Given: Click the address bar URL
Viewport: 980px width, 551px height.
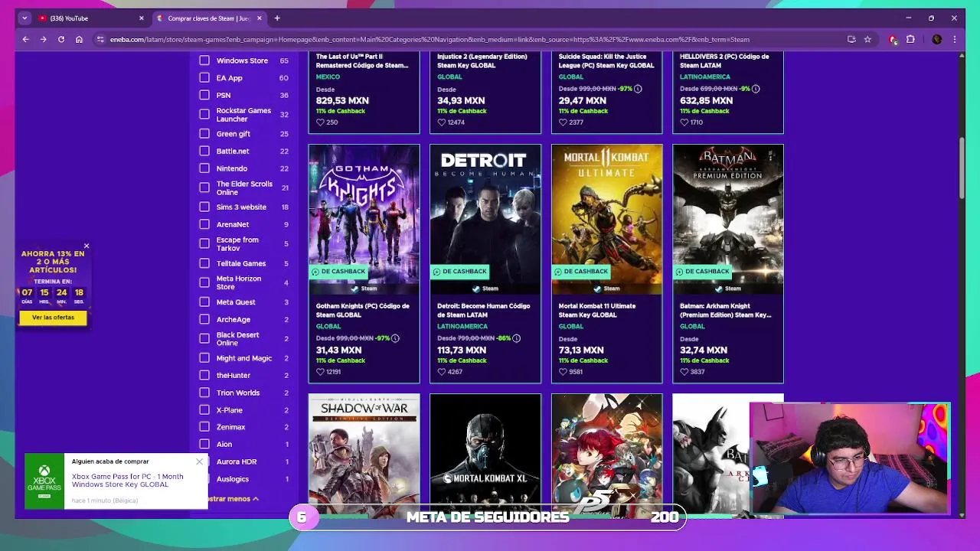Looking at the screenshot, I should tap(429, 39).
